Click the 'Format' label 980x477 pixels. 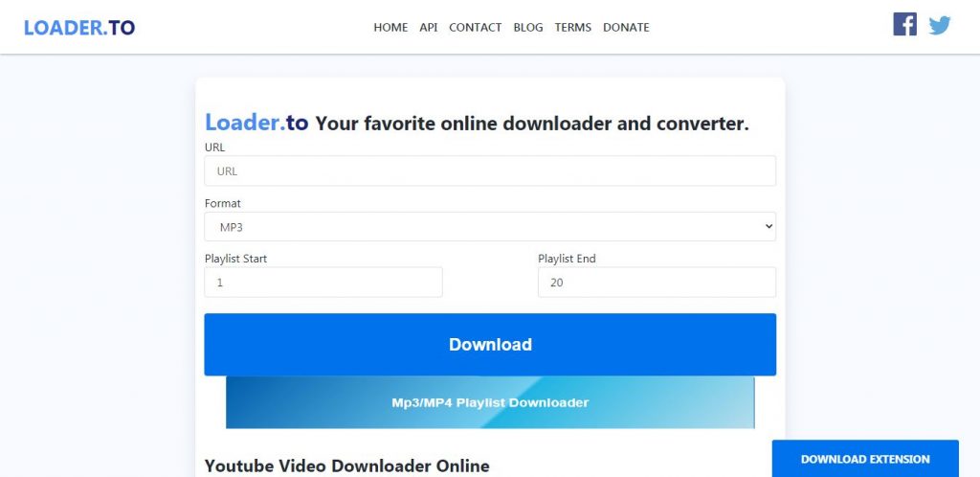click(222, 203)
